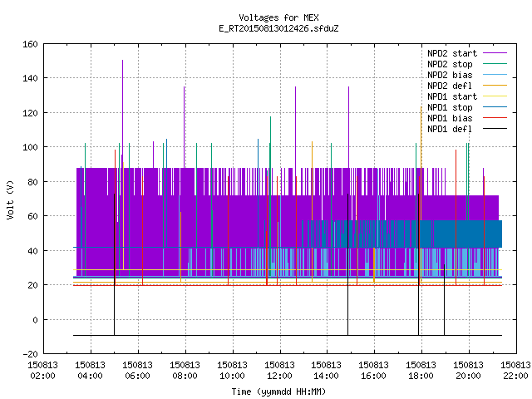Select the file name E_RT20150813012426.sfduZ
Viewport: 532px width, 399px height.
tap(278, 28)
